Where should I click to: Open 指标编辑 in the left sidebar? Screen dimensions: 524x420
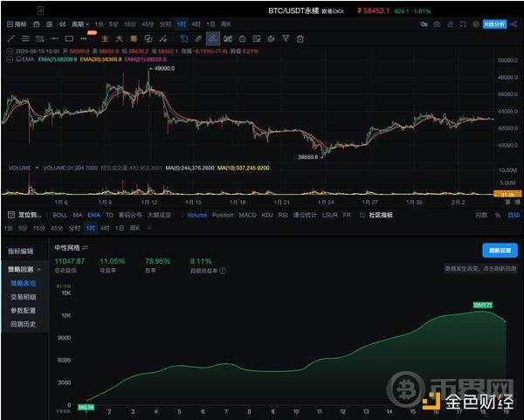point(21,251)
